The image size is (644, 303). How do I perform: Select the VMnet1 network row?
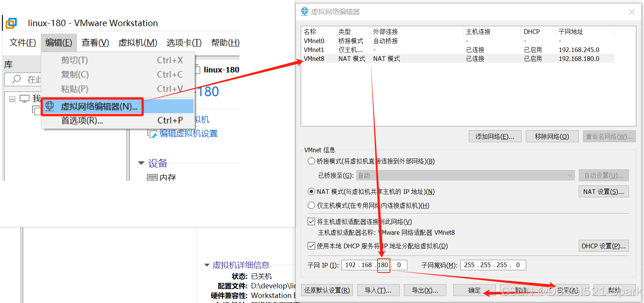pyautogui.click(x=458, y=50)
